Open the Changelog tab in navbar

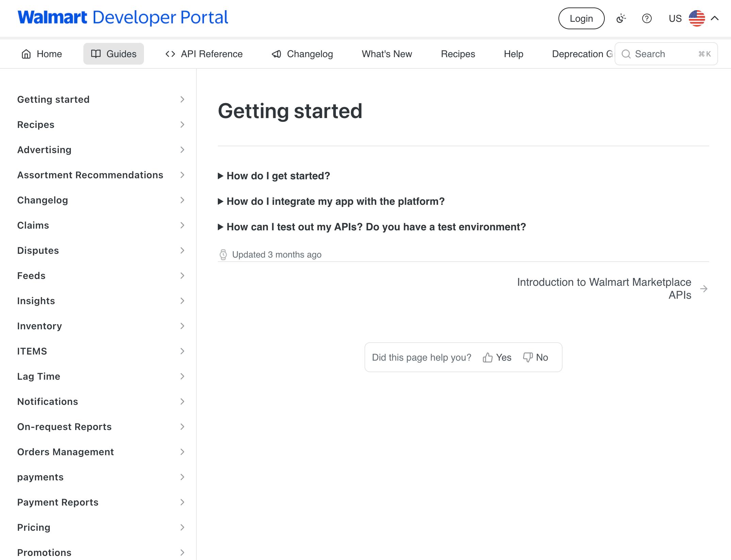click(x=302, y=54)
